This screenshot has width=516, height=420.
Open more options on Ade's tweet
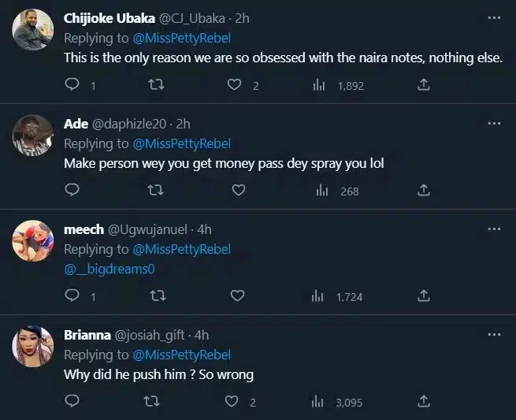[494, 124]
